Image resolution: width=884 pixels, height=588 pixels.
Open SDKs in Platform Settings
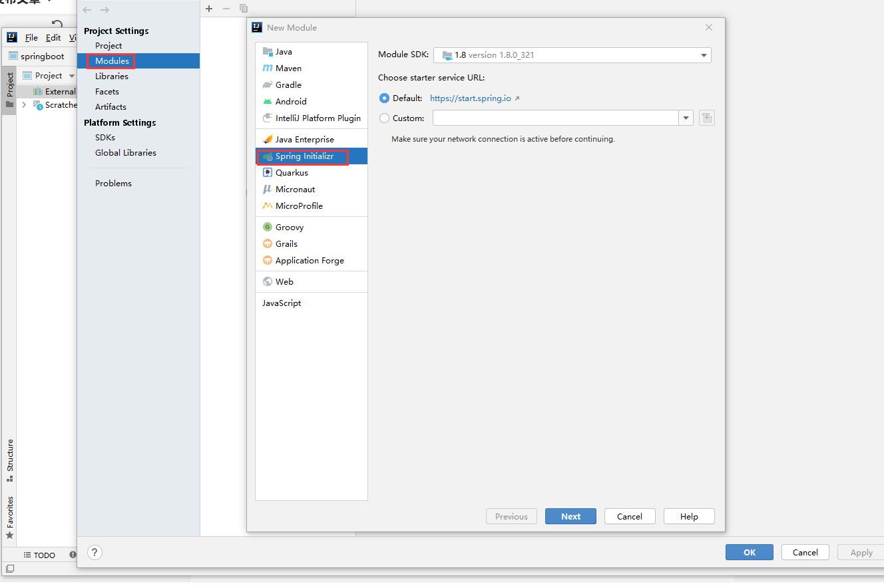(x=105, y=138)
